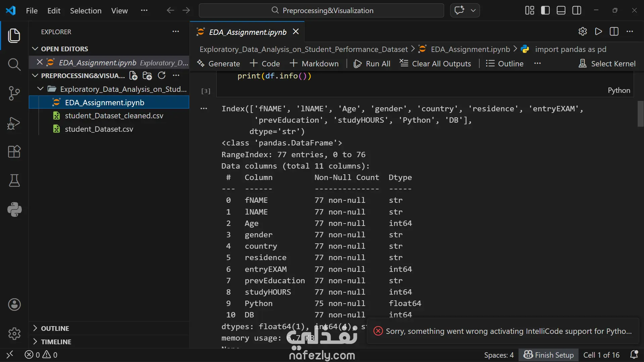Switch to EDA_Assignment.ipynb editor tab

[x=247, y=32]
